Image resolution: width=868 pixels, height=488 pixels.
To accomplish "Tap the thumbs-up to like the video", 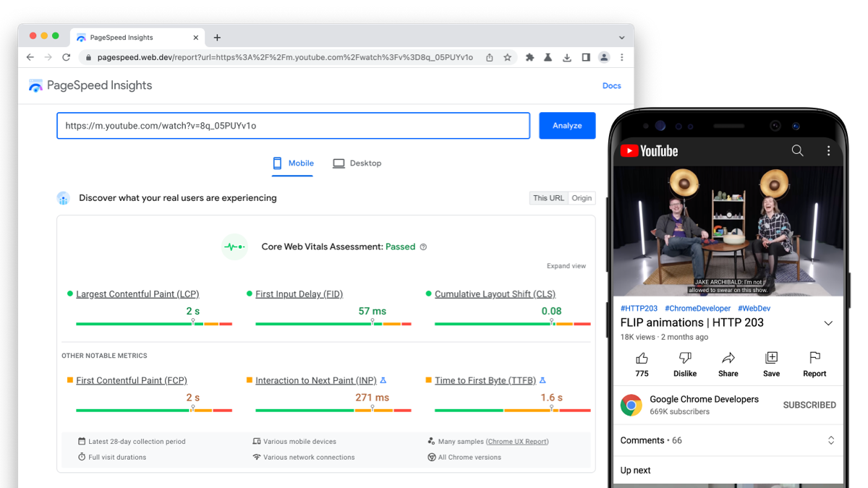I will pos(642,358).
